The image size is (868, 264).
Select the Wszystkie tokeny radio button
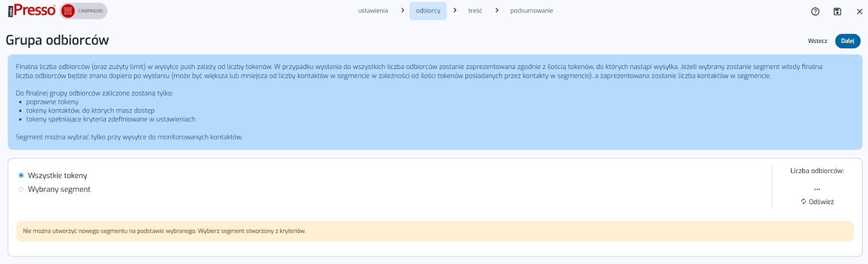point(21,175)
